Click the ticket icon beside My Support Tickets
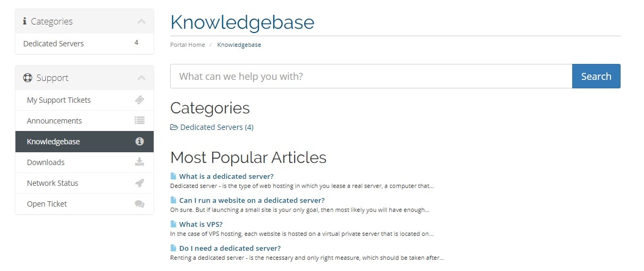Screen dimensions: 644x271 click(x=139, y=100)
